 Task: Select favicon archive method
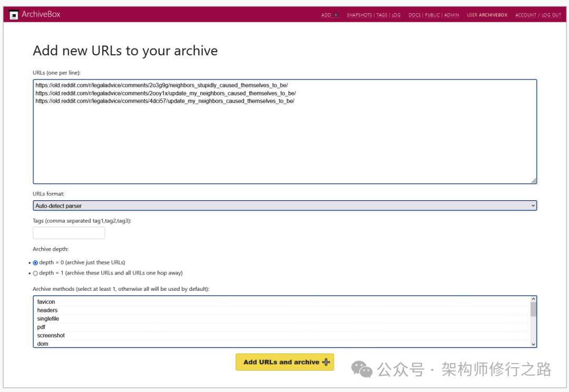tap(281, 301)
